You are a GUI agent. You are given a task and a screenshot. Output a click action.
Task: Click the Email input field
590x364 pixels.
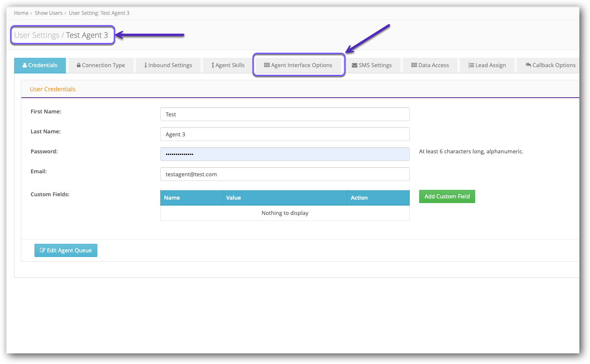point(285,174)
